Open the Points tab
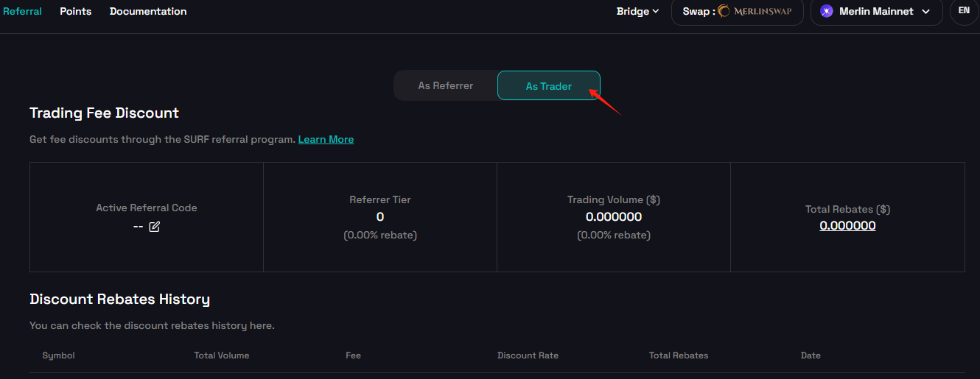Viewport: 980px width, 379px height. (75, 11)
